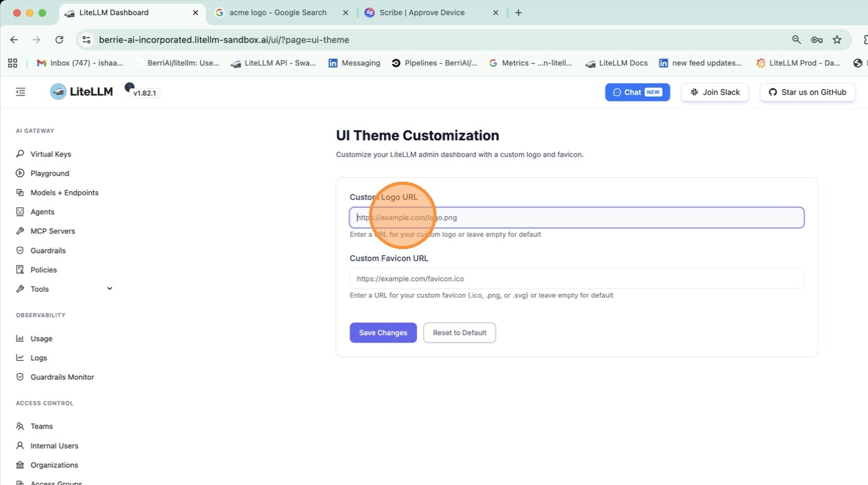Click the Agents robot icon

click(x=20, y=212)
